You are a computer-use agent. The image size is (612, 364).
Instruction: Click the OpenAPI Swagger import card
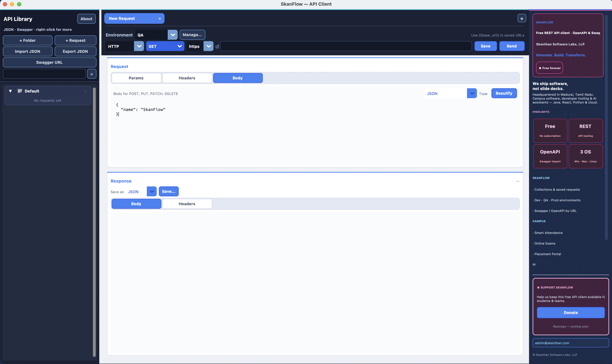click(550, 156)
